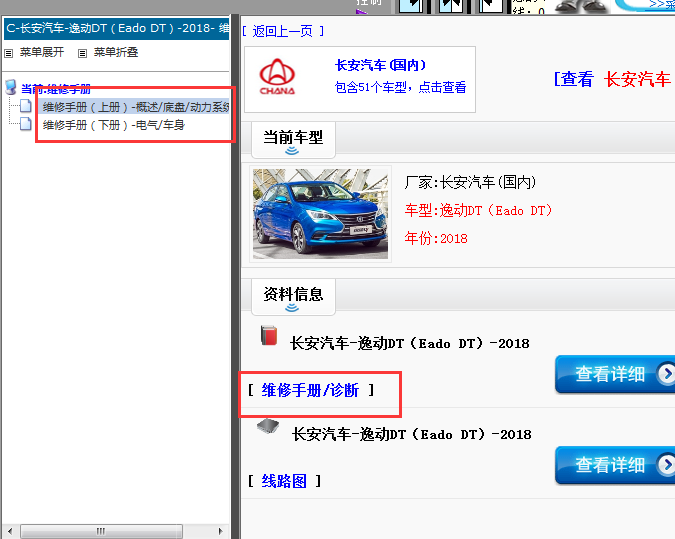Click the horizontal scrollbar thumb
The width and height of the screenshot is (675, 539).
(101, 531)
